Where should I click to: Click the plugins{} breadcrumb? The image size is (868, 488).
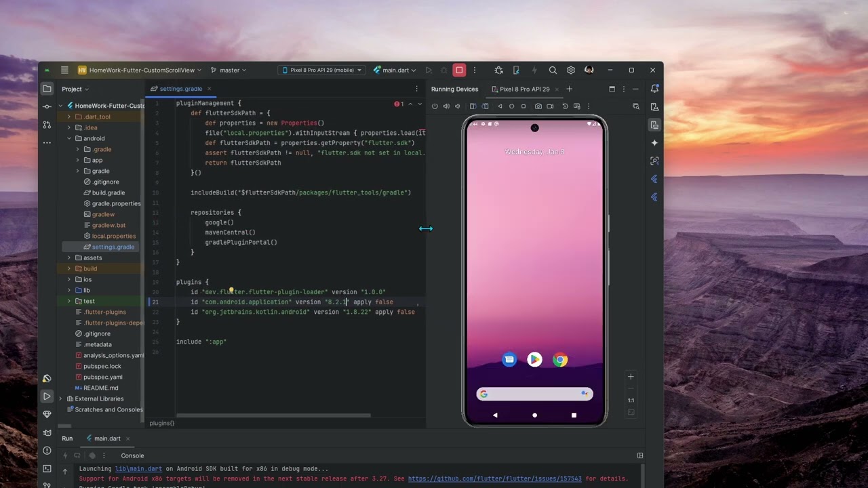[x=162, y=423]
